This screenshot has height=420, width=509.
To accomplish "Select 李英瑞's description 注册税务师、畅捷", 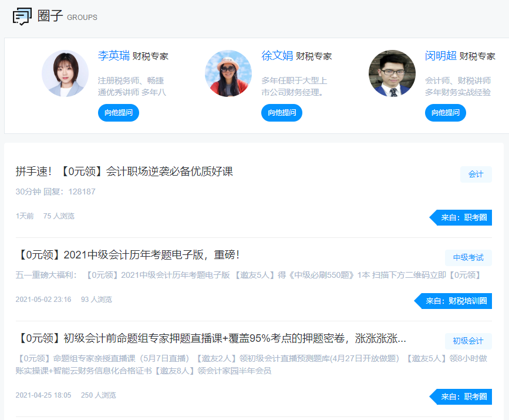I will pyautogui.click(x=132, y=86).
